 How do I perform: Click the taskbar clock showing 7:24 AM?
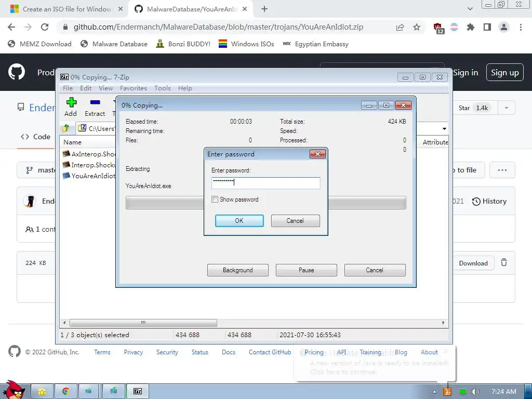point(504,392)
